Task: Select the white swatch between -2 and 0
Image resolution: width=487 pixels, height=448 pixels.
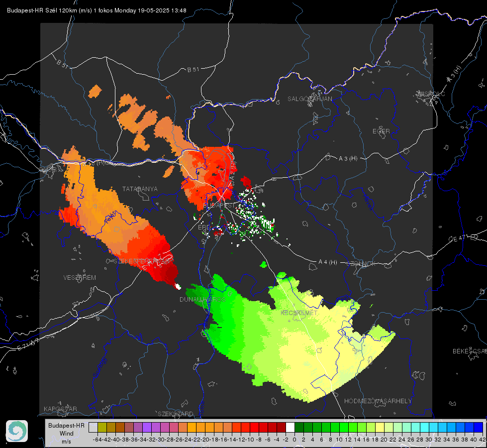Action: point(290,428)
